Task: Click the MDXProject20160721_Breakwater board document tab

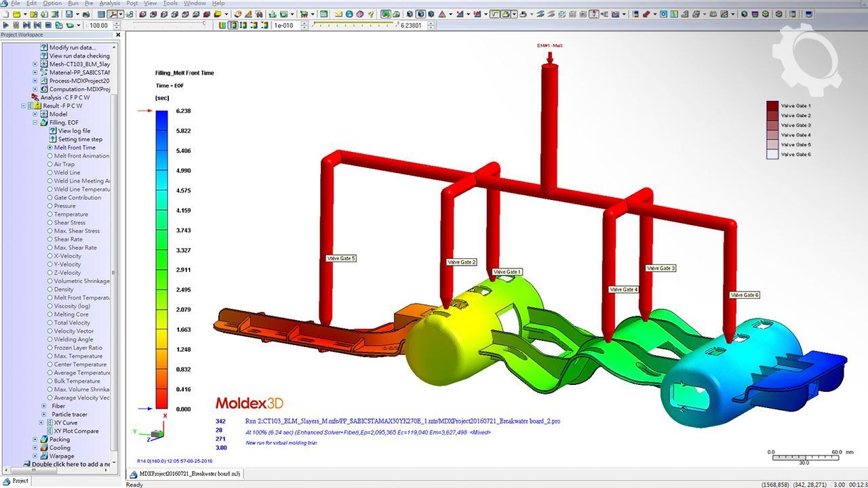Action: coord(185,474)
